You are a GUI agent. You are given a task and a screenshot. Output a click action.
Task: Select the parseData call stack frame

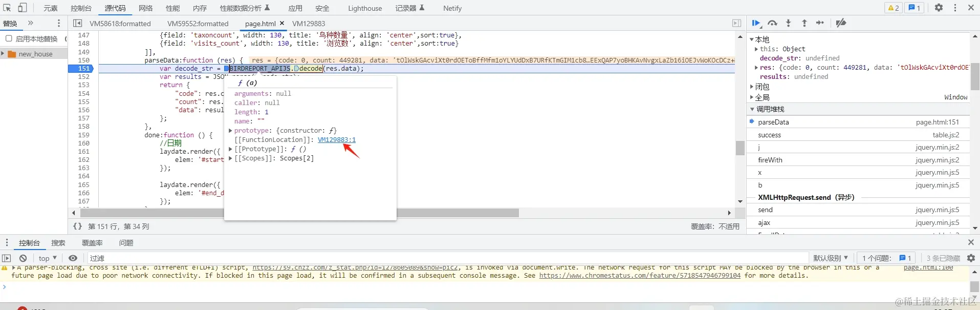859,122
